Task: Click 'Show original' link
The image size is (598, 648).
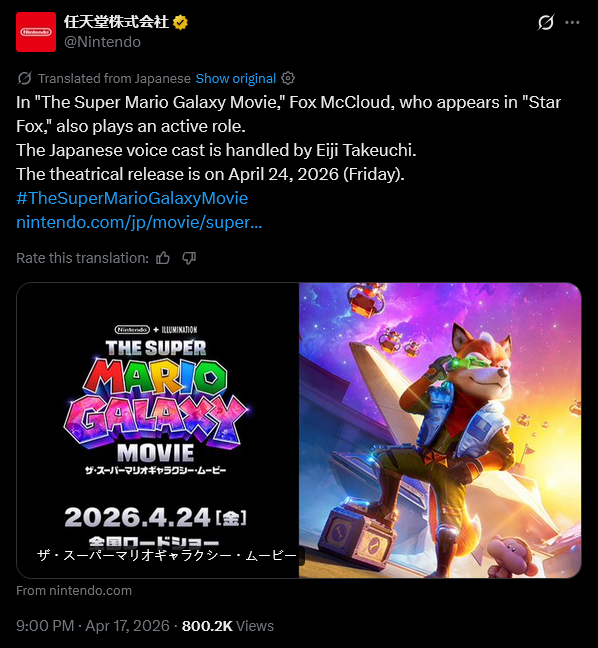Action: coord(236,79)
